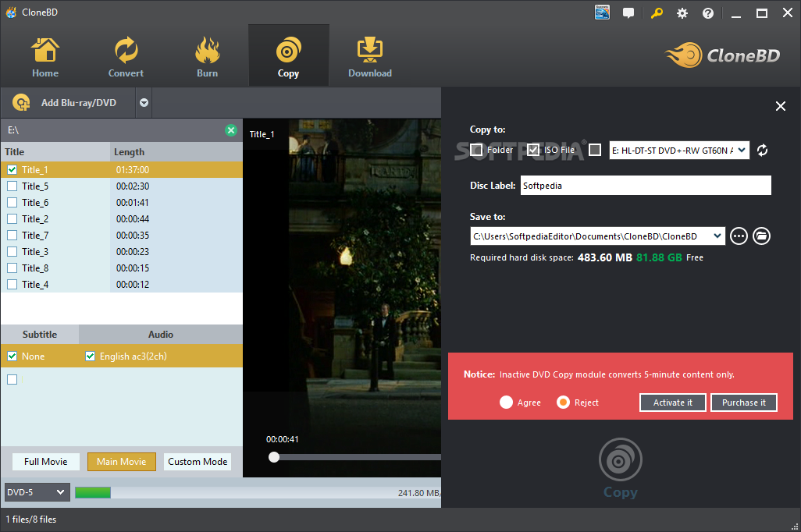Click the video preview seek slider handle
This screenshot has width=801, height=532.
pos(274,457)
